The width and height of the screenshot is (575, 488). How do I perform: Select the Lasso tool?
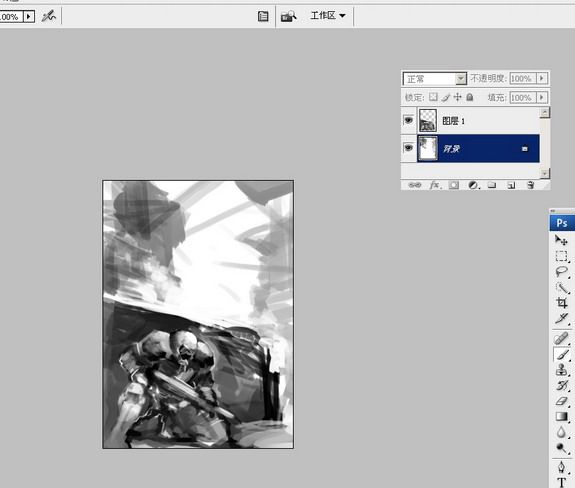(x=561, y=272)
